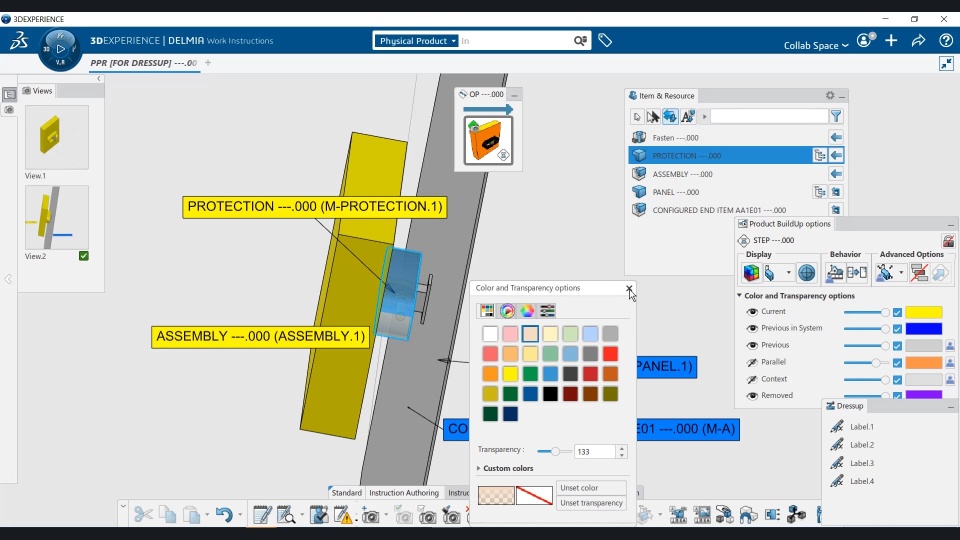This screenshot has height=540, width=960.
Task: Open Item & Resource settings gear
Action: pyautogui.click(x=830, y=95)
